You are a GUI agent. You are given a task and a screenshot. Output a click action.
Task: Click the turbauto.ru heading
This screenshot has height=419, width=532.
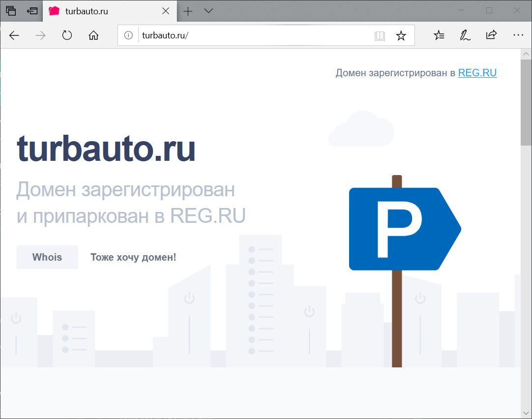click(x=106, y=149)
